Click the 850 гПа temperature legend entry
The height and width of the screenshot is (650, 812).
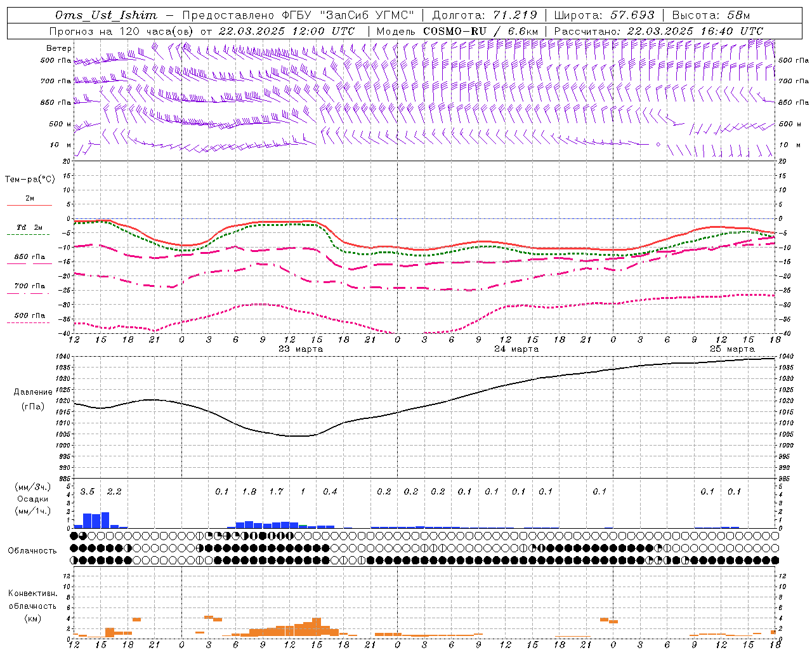click(30, 257)
